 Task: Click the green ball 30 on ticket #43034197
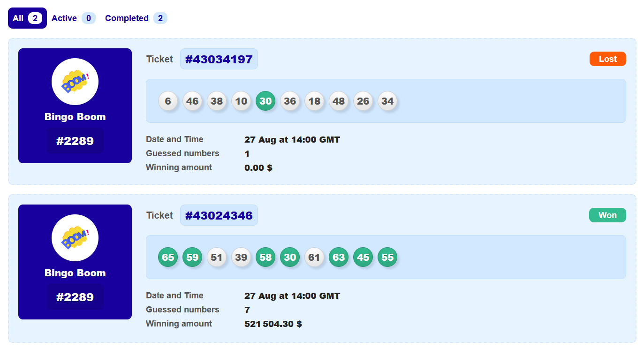point(265,101)
